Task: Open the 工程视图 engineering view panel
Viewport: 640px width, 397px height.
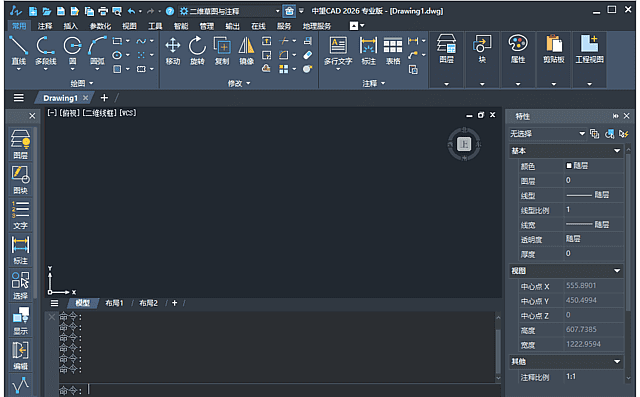Action: coord(589,49)
